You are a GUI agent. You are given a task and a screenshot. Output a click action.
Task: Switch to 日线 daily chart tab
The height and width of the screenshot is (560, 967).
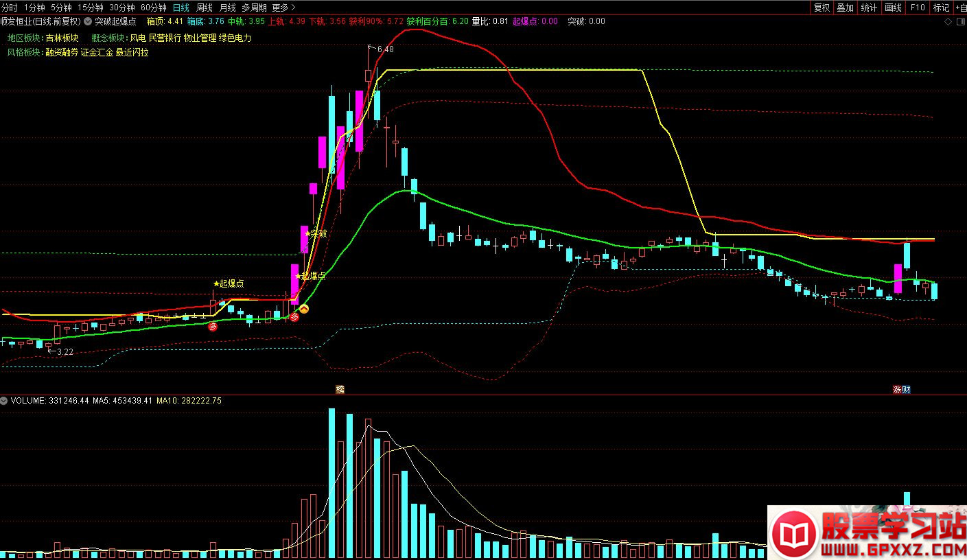[x=181, y=8]
